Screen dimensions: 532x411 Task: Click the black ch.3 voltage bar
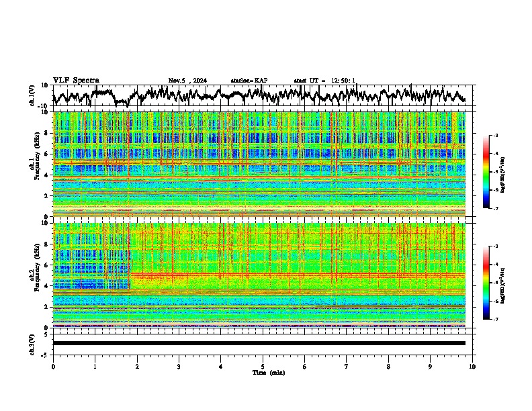click(259, 343)
